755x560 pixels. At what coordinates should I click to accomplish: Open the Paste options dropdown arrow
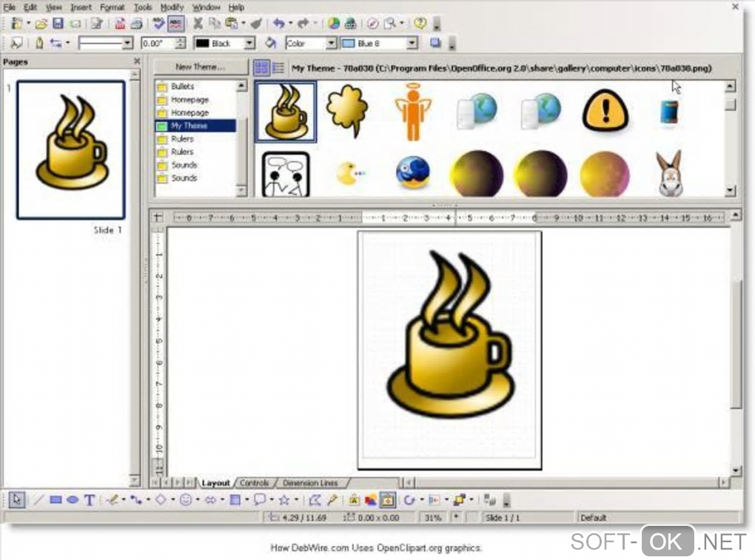pos(244,23)
